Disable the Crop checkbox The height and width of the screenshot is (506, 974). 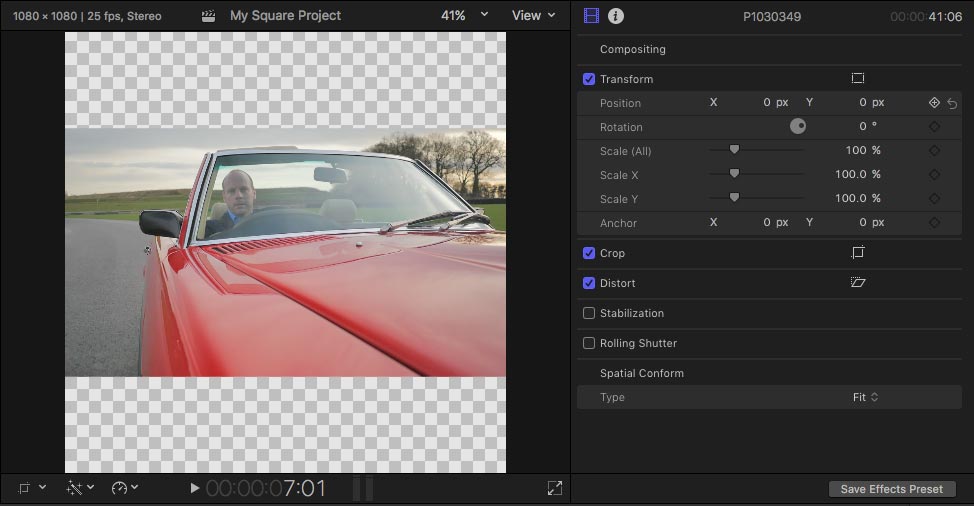tap(589, 253)
